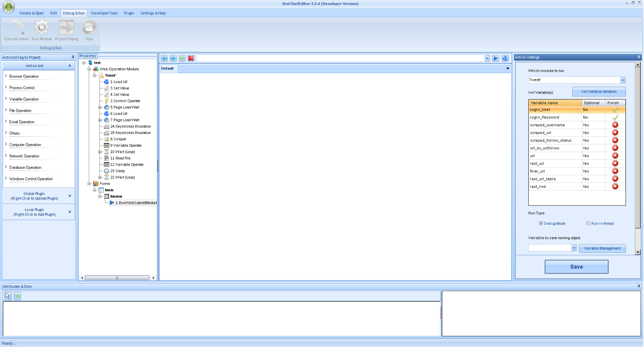Click the project tree horizontal scrollbar
Image resolution: width=644 pixels, height=347 pixels.
point(117,278)
